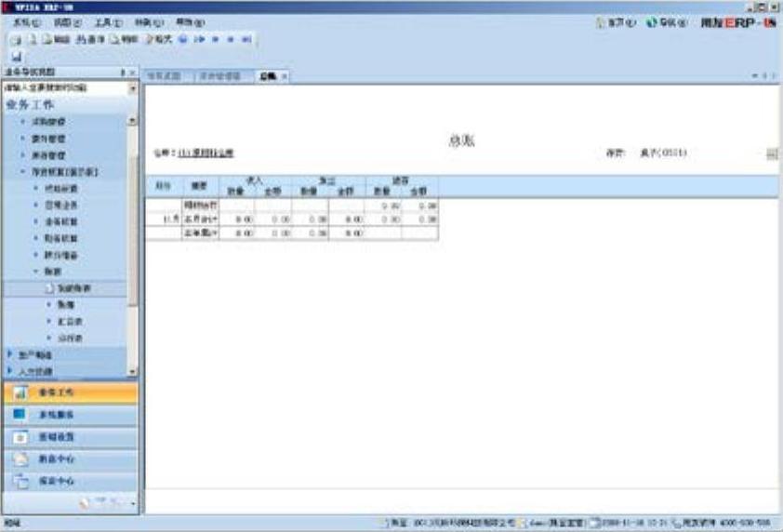Open the navigation search box dropdown arrow

point(132,87)
